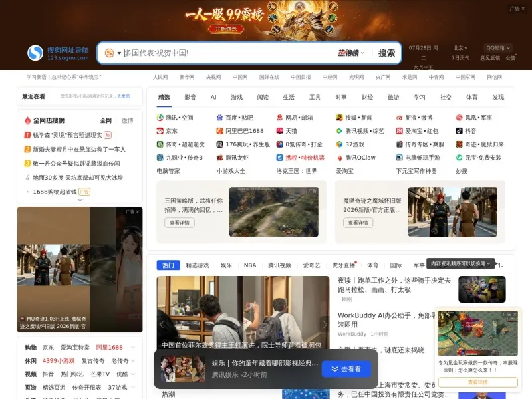Open 奇迹·魔狱归来 icon link
532x399 pixels.
[x=459, y=144]
